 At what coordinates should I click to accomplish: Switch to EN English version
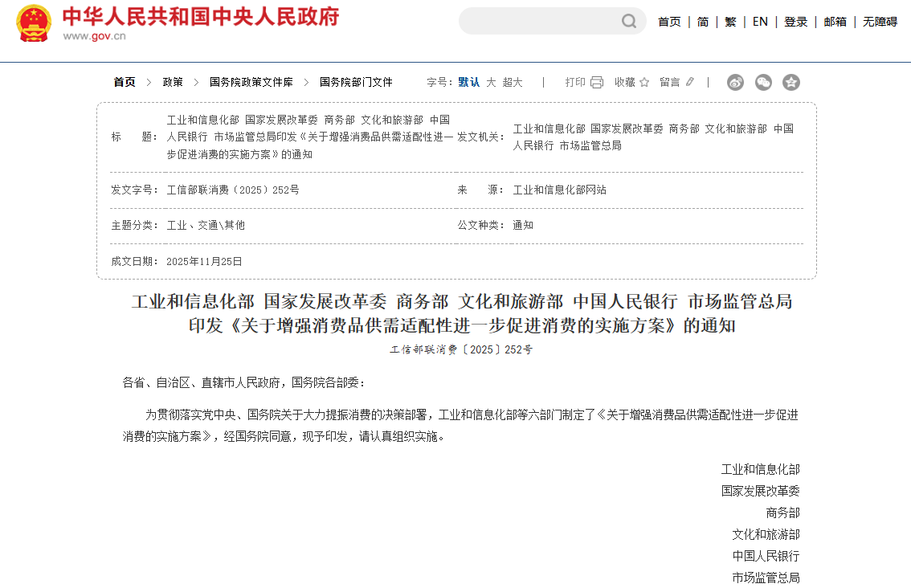click(760, 22)
